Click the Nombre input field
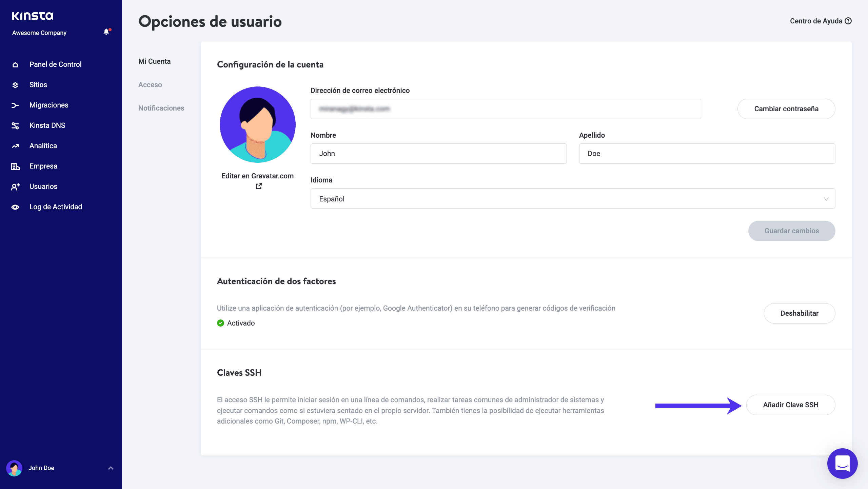 point(438,154)
